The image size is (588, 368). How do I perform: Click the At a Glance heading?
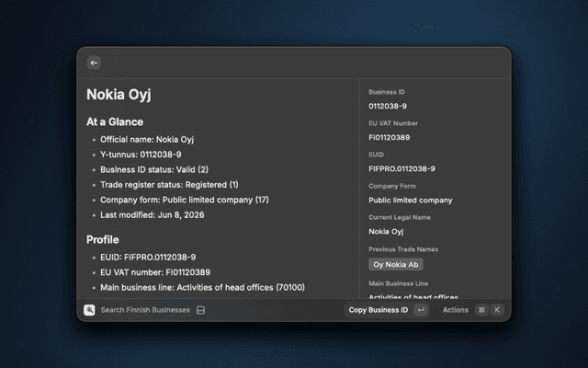coord(115,122)
